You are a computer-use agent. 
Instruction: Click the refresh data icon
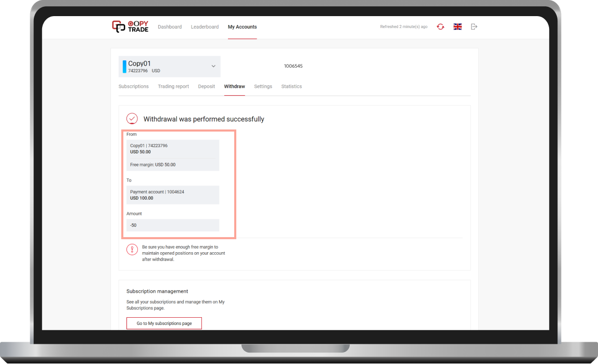(x=440, y=27)
